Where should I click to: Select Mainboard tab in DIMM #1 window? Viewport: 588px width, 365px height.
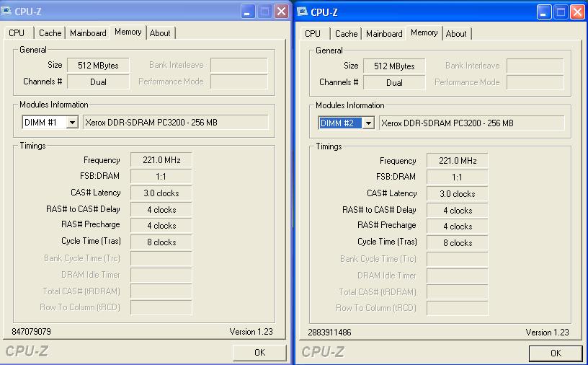click(x=88, y=33)
